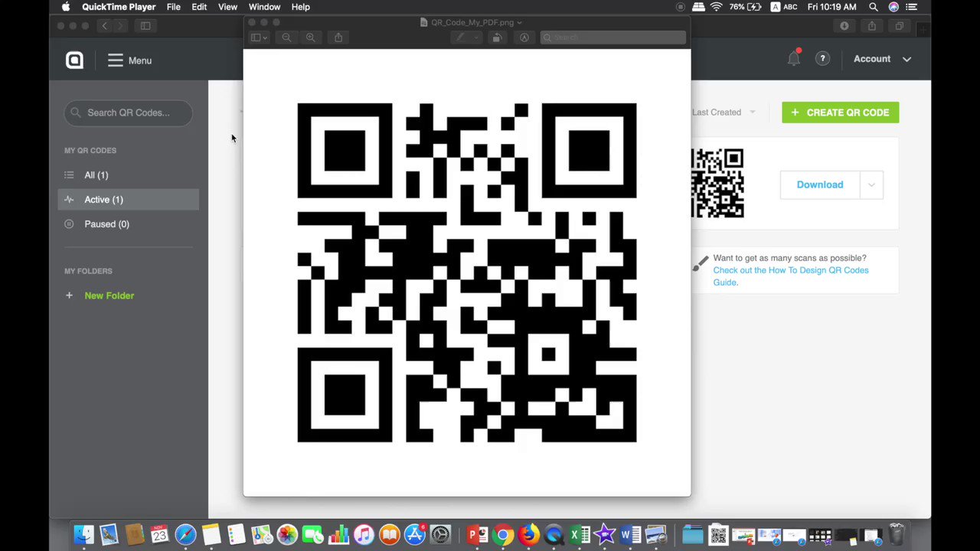The width and height of the screenshot is (980, 551).
Task: Open Notification Center in menu bar
Action: point(911,7)
